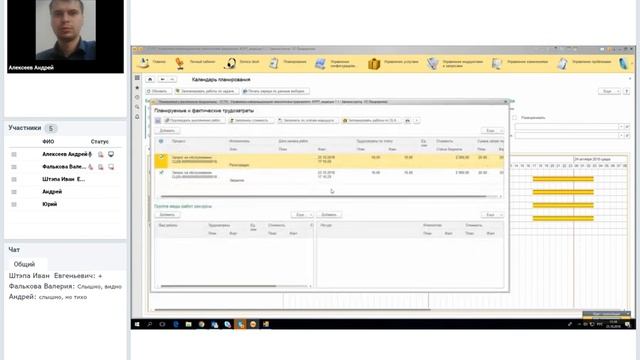Open Windows Start menu
The width and height of the screenshot is (640, 360).
(x=137, y=324)
